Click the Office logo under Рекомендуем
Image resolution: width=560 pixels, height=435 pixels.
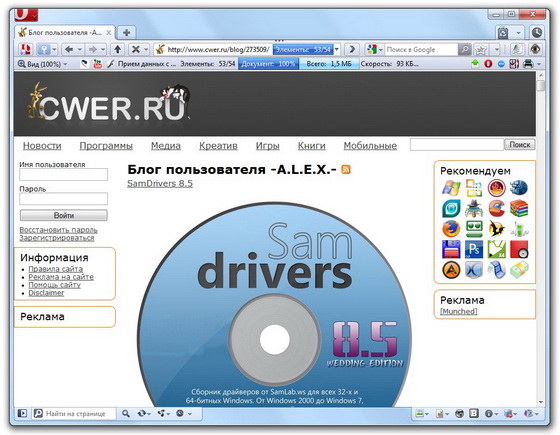[x=474, y=188]
